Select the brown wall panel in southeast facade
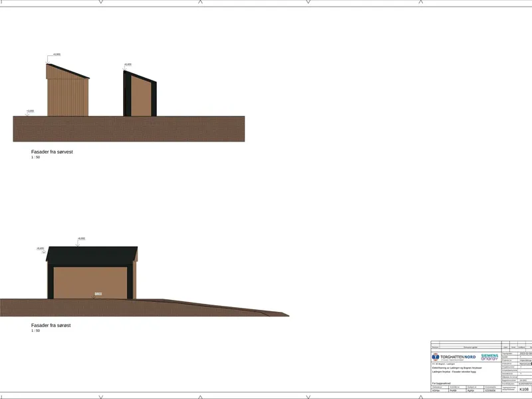532x399 pixels. tap(90, 283)
